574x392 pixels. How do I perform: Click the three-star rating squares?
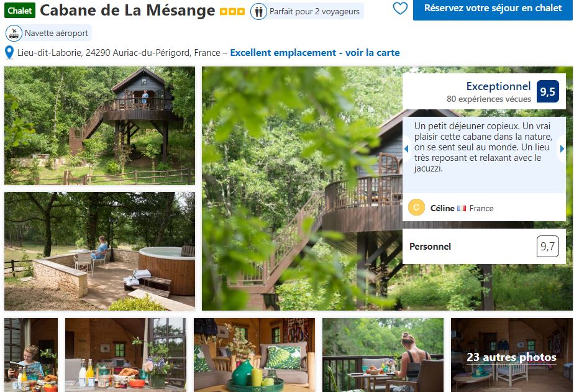232,12
